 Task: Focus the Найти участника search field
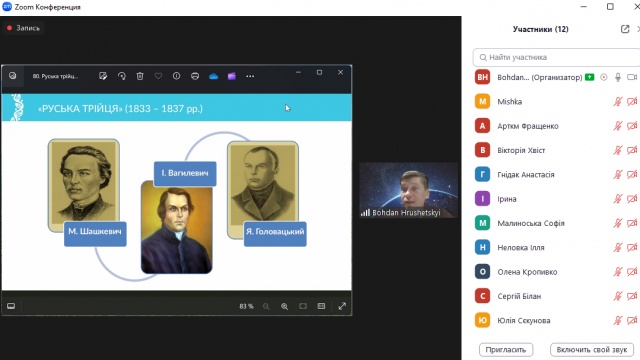pyautogui.click(x=556, y=57)
